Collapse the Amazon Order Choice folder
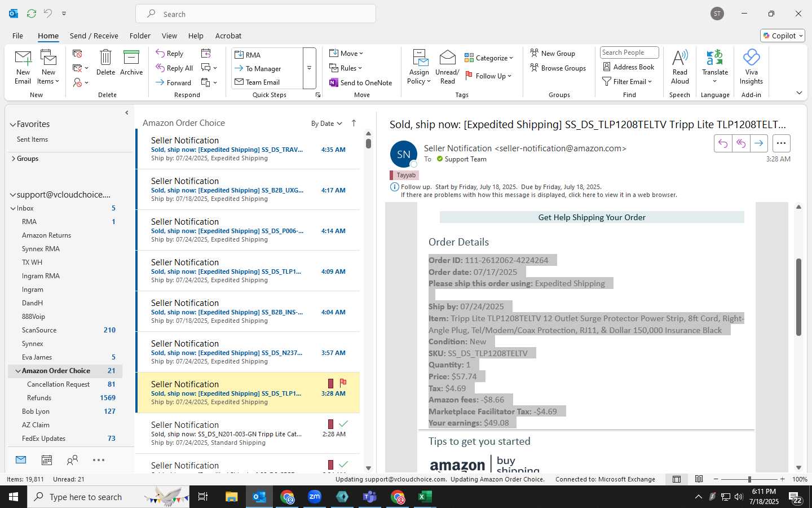This screenshot has width=812, height=508. tap(18, 371)
